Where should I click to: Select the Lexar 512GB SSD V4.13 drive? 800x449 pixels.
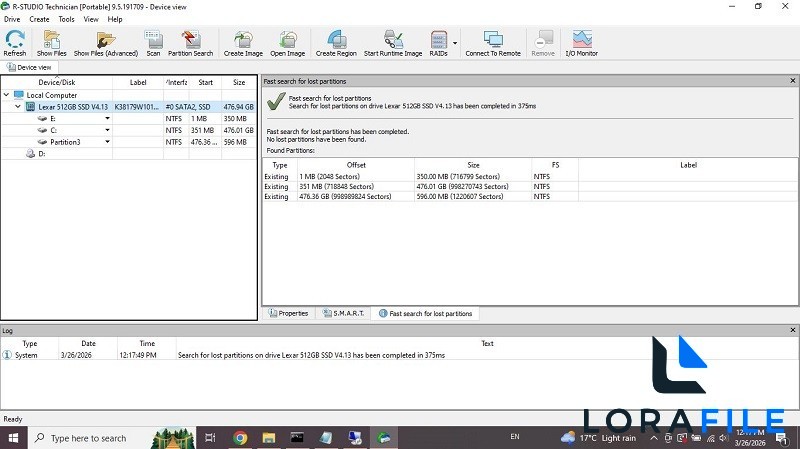73,107
